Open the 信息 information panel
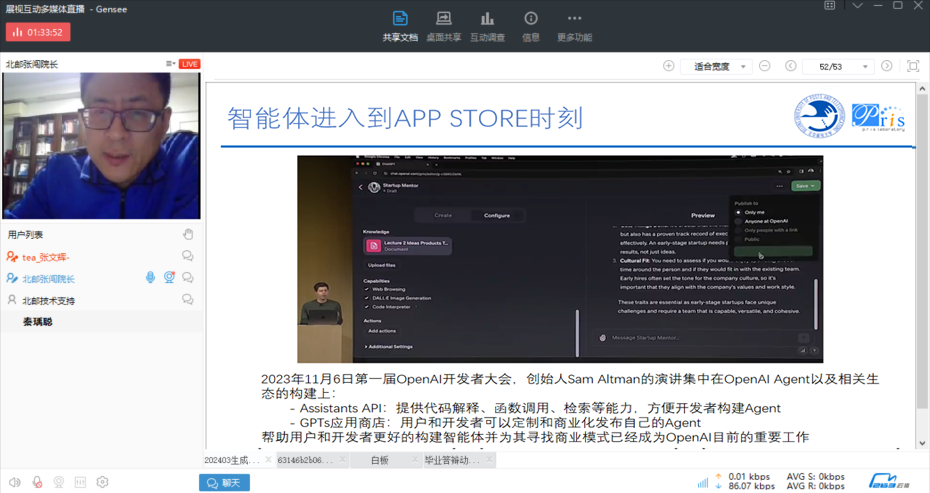This screenshot has height=493, width=930. coord(531,27)
